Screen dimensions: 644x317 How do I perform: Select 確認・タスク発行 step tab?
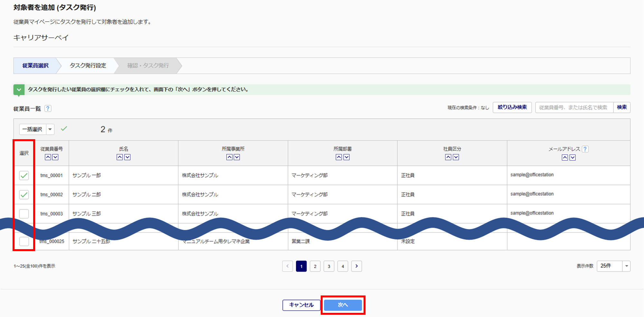[x=148, y=66]
